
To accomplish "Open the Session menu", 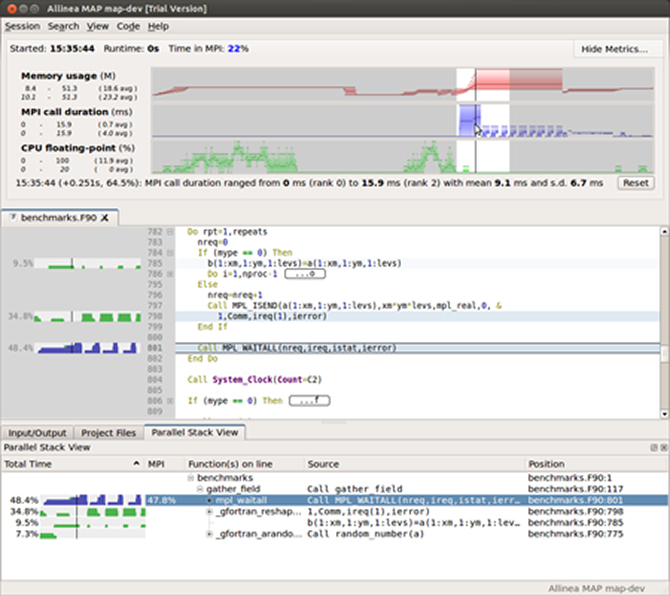I will tap(22, 26).
